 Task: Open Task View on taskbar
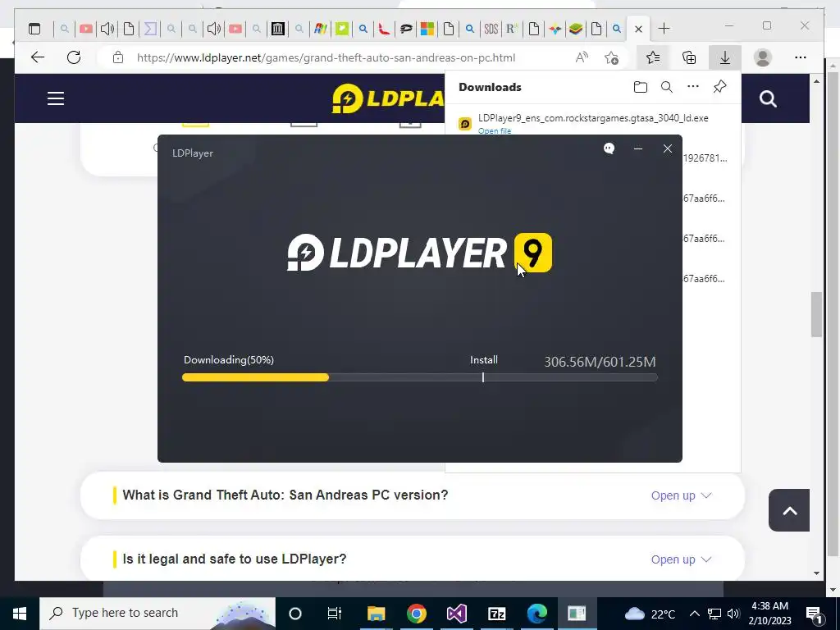coord(335,614)
